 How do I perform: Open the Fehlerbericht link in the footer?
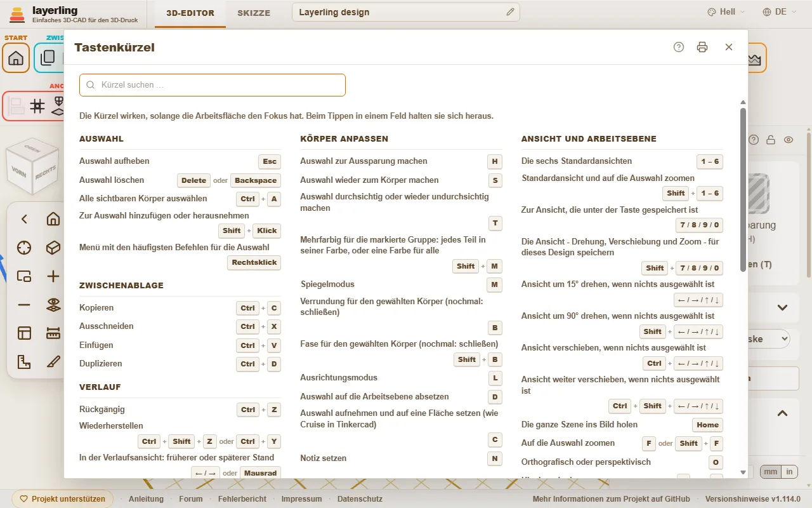click(242, 499)
